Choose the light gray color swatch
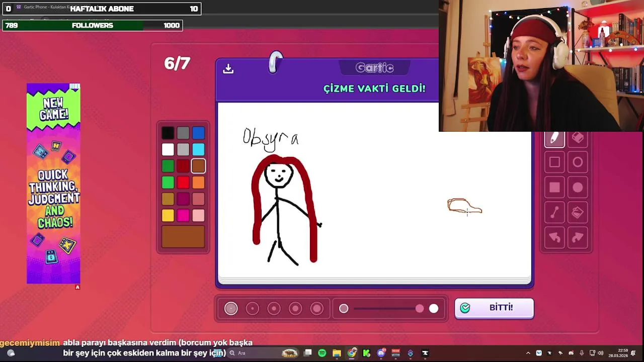The width and height of the screenshot is (644, 362). point(183,149)
